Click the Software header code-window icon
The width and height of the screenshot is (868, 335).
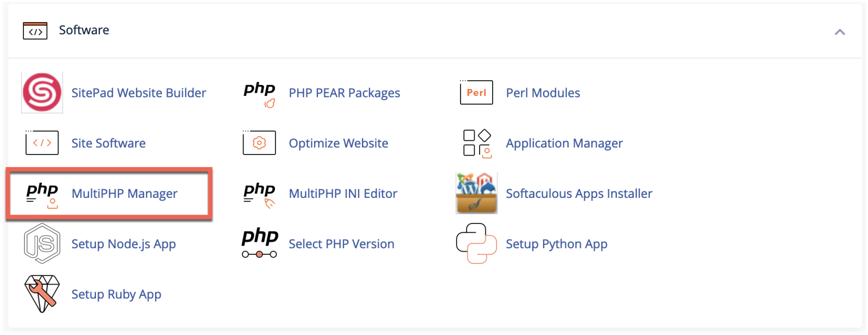tap(35, 31)
